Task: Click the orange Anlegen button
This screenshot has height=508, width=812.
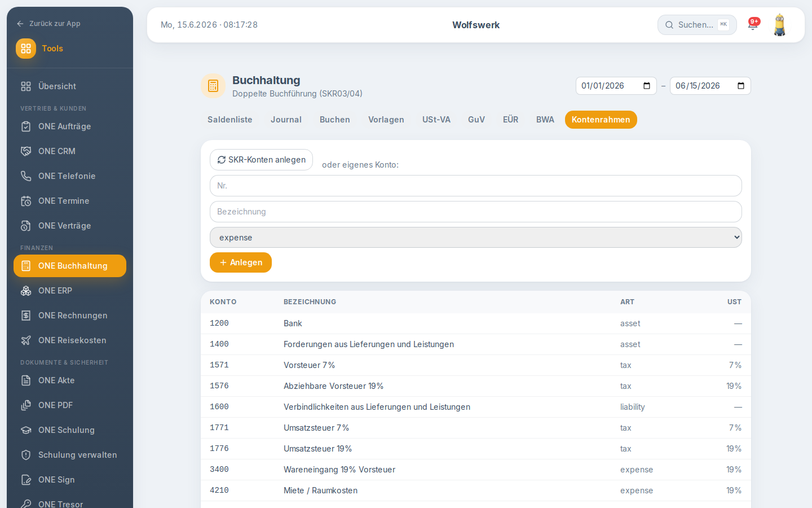Action: [x=241, y=262]
